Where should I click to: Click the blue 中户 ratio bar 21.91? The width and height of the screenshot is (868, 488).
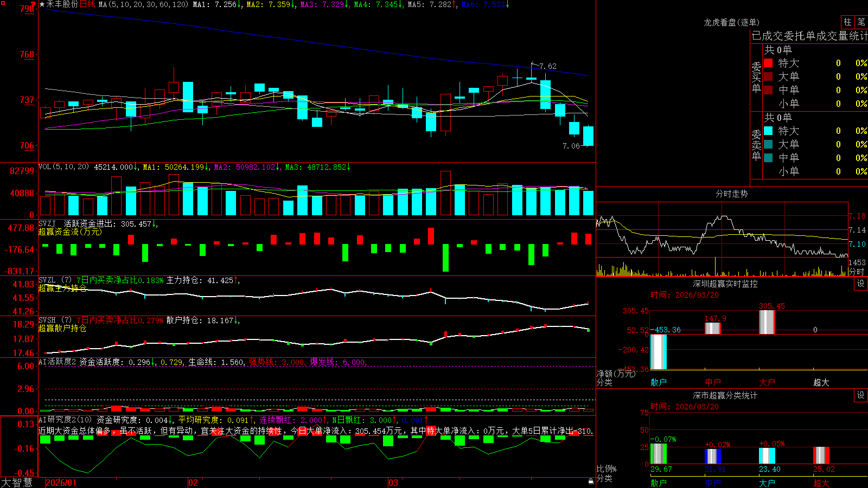point(713,457)
